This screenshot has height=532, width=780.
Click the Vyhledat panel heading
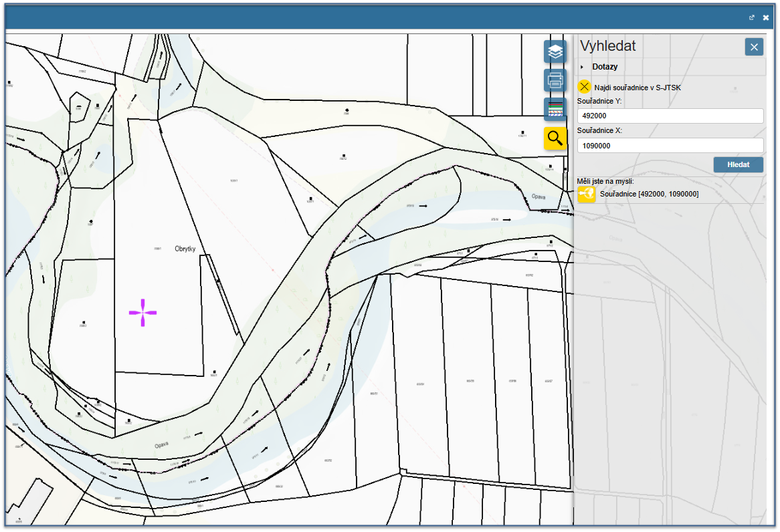tap(607, 46)
